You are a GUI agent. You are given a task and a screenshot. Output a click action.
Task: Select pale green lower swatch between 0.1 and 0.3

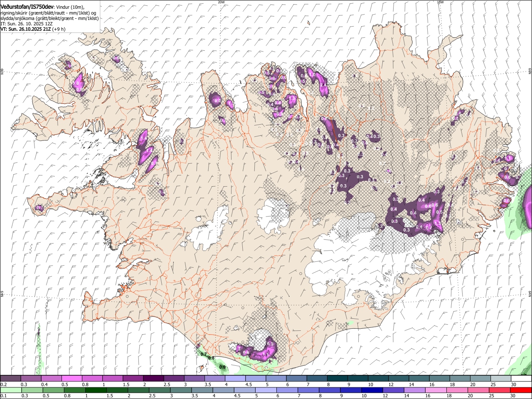(x=11, y=390)
